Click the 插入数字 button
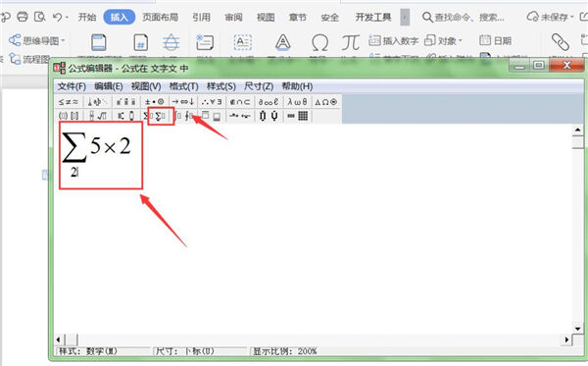588x366 pixels. click(393, 40)
